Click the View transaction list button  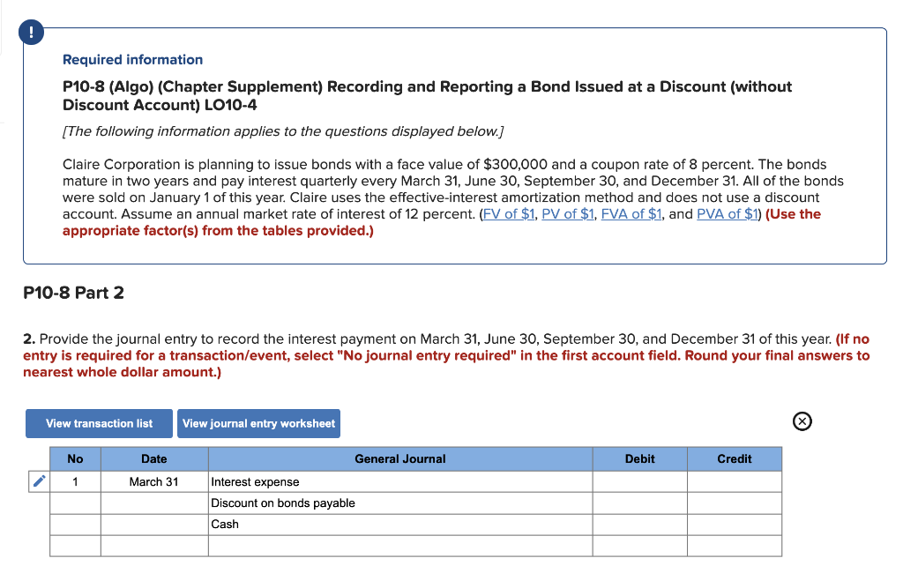[98, 423]
